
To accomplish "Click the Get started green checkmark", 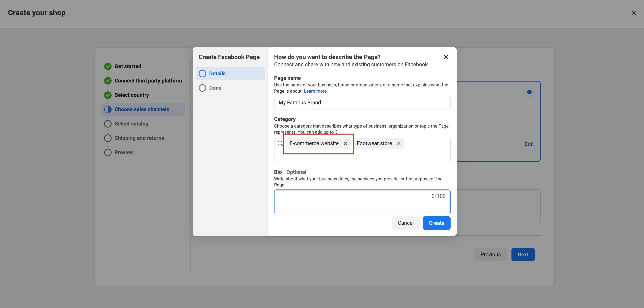I will coord(108,66).
